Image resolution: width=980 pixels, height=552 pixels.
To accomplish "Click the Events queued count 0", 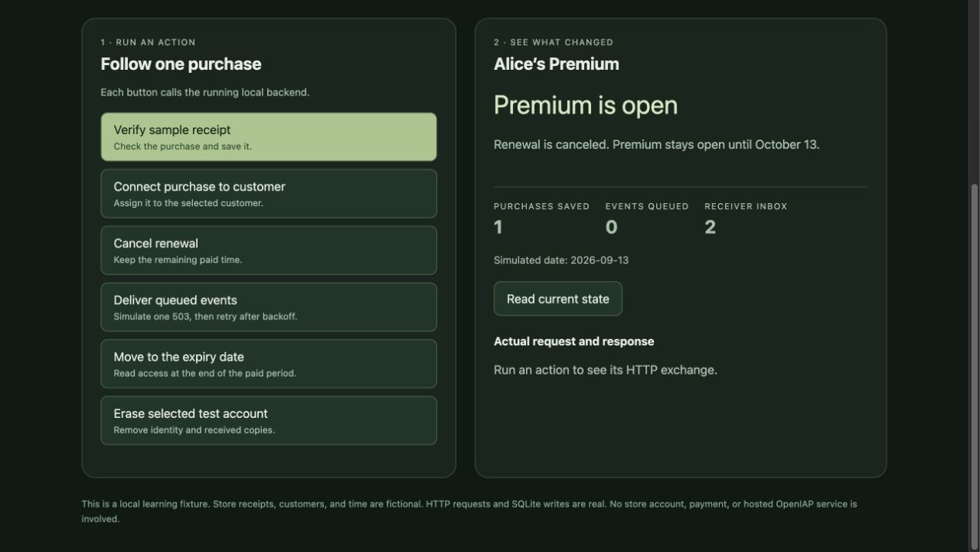I will (x=611, y=227).
